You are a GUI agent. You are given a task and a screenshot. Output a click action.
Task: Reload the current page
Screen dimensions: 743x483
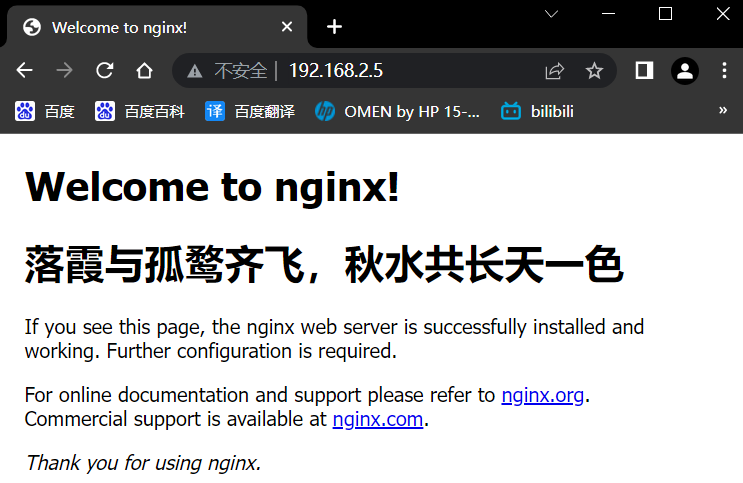104,71
